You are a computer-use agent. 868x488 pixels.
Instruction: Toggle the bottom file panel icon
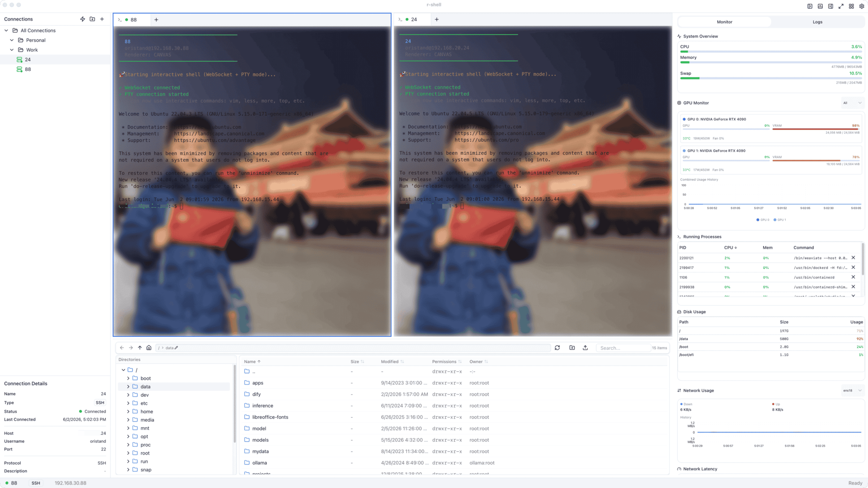(x=820, y=6)
